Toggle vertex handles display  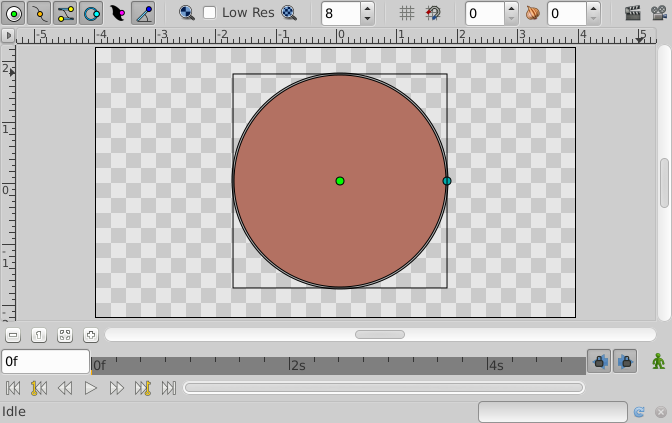39,13
